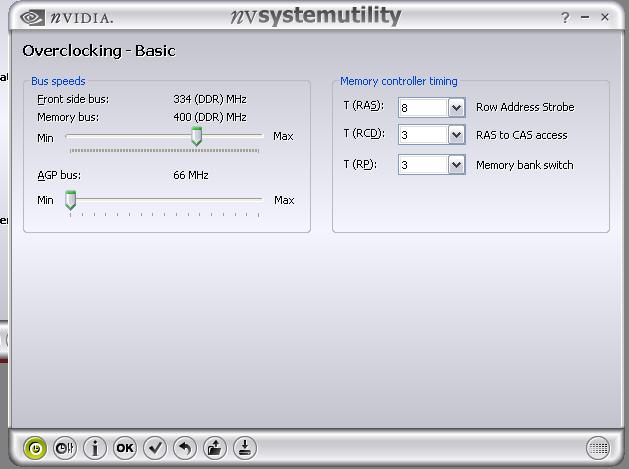Click the Max label of AGP bus slider

coord(284,200)
